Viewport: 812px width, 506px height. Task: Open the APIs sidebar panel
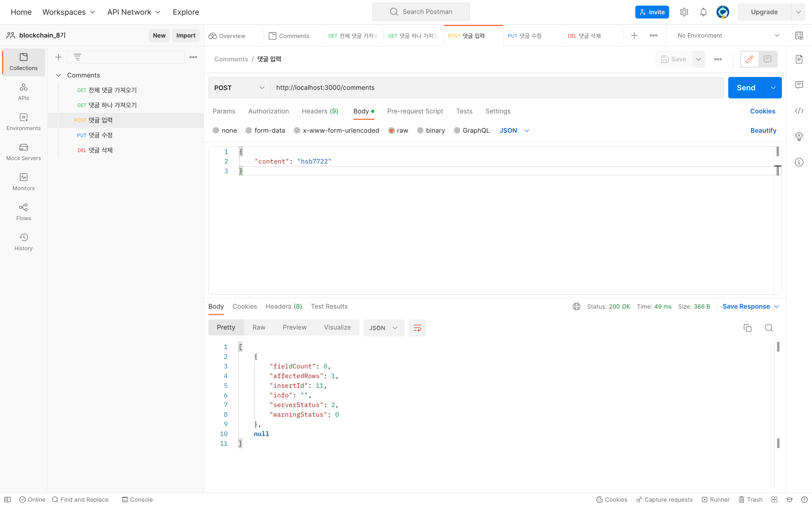(x=24, y=92)
